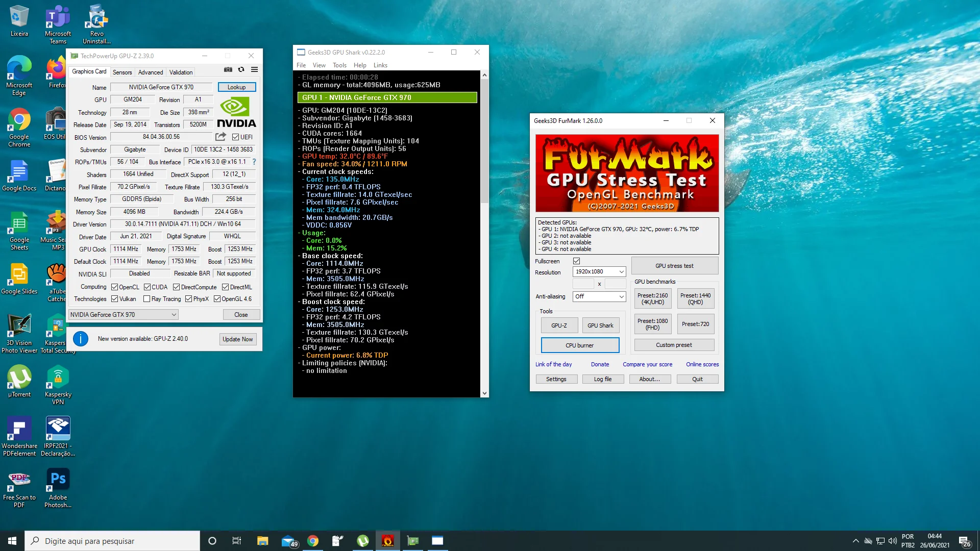Toggle the Ray Tracing checkbox
The width and height of the screenshot is (980, 551).
[147, 299]
